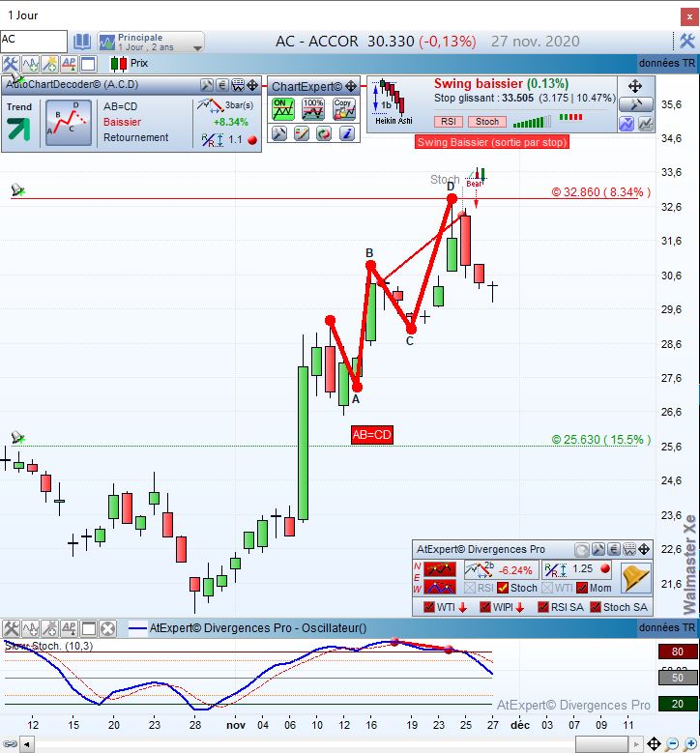The width and height of the screenshot is (700, 753).
Task: Click the ChartExpert info icon
Action: [347, 133]
